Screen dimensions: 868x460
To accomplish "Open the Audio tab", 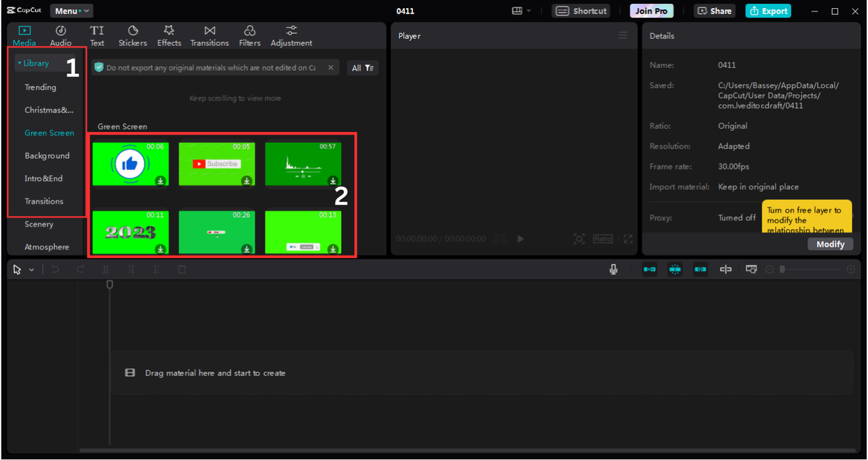I will click(60, 36).
